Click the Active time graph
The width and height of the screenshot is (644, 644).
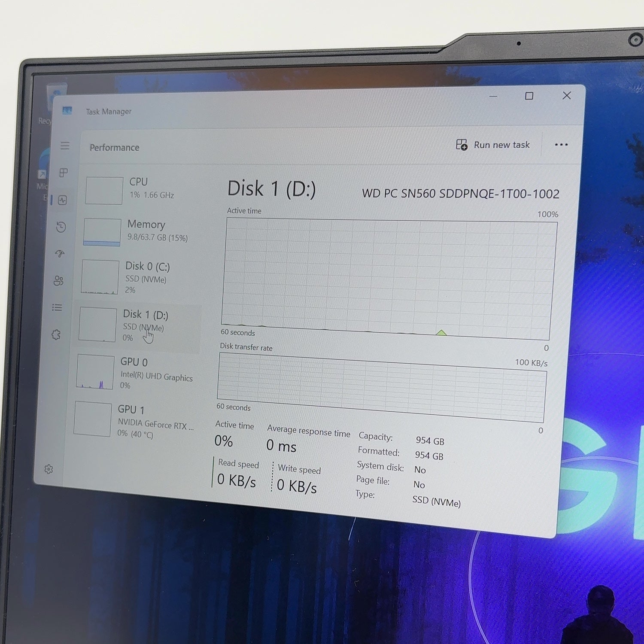click(x=389, y=278)
